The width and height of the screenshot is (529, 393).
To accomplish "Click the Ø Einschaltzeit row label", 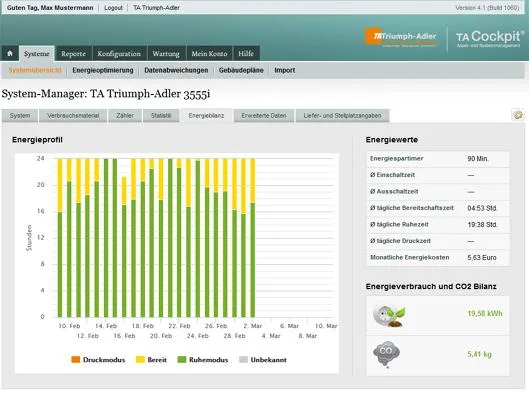I will [x=392, y=175].
